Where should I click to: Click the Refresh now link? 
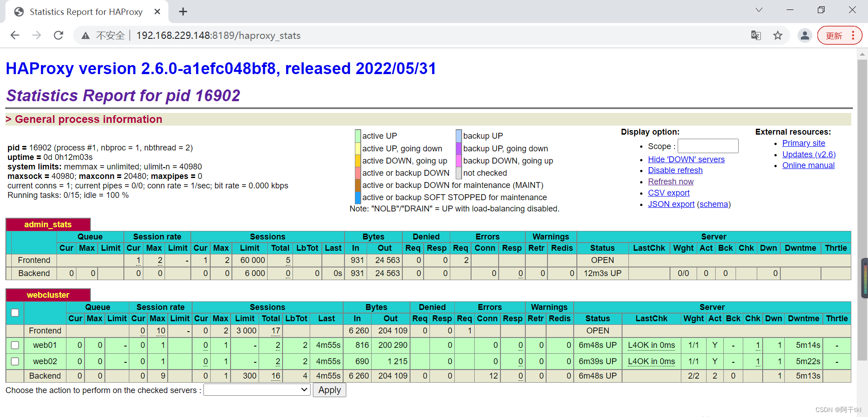670,182
